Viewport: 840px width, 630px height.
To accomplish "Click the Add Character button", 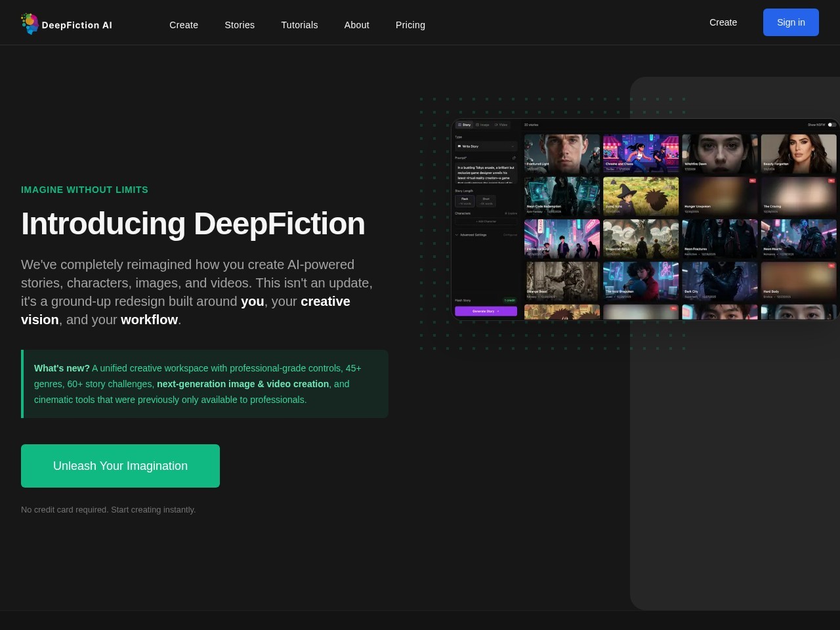I will point(486,221).
